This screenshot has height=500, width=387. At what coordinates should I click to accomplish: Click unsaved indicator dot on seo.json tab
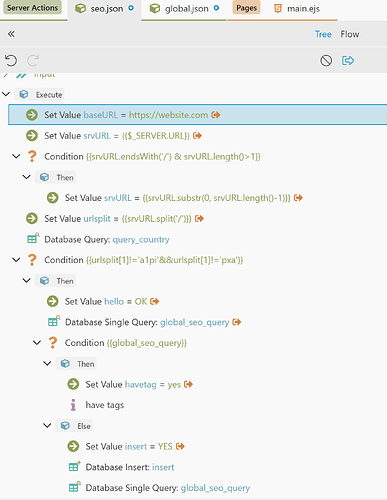tap(131, 8)
